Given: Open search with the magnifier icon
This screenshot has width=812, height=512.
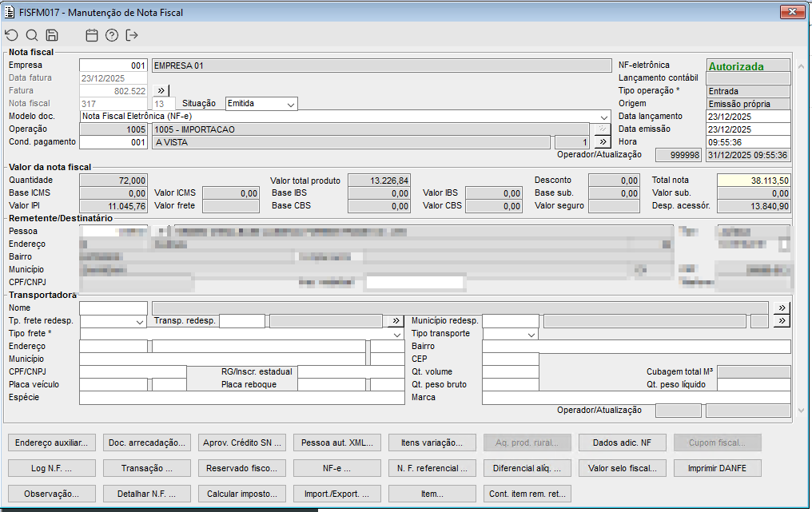Looking at the screenshot, I should point(32,35).
